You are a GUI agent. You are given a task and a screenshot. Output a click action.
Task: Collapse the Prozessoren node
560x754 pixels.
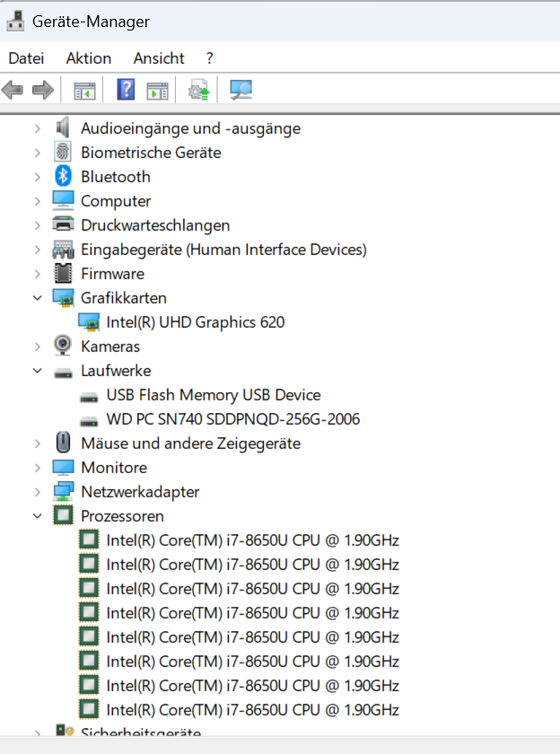tap(38, 516)
